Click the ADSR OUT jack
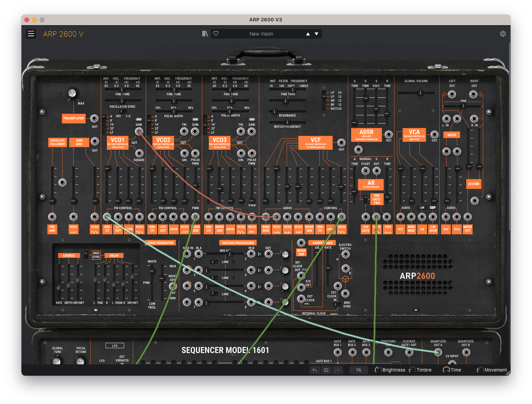 389,134
